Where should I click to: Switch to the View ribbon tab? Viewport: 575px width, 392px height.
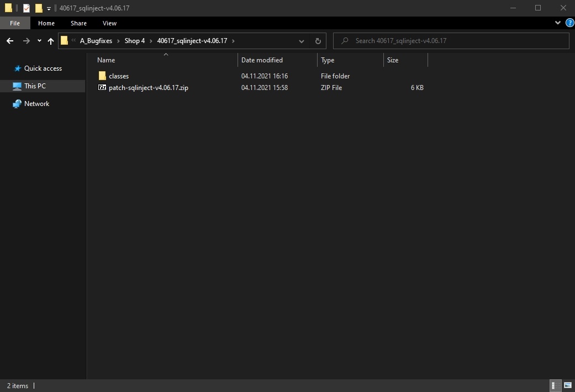pos(109,23)
